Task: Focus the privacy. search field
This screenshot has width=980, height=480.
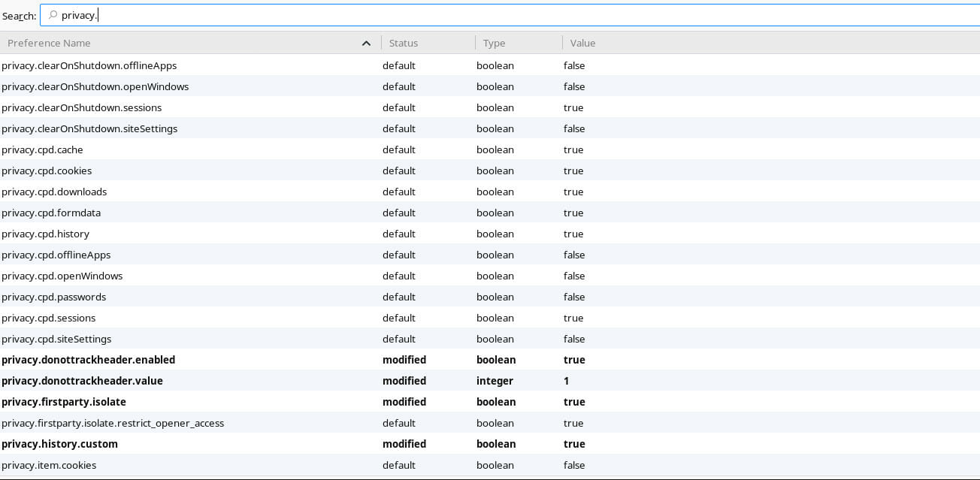Action: pyautogui.click(x=510, y=15)
